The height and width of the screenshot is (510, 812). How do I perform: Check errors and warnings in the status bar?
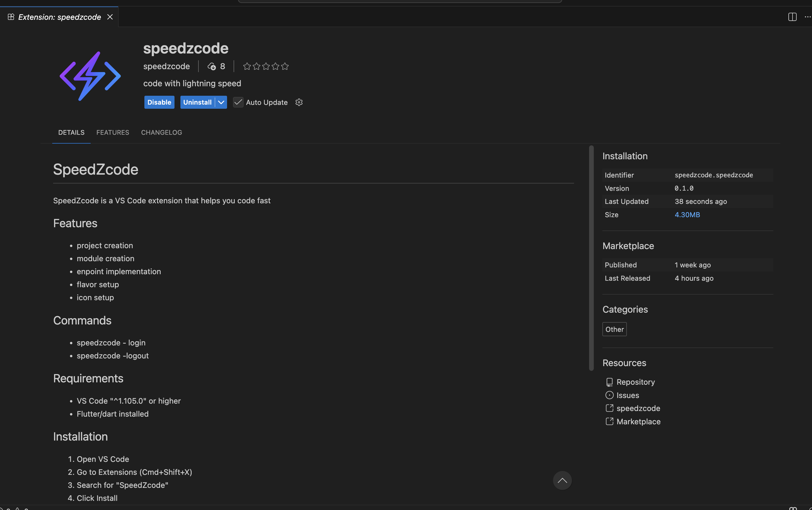point(15,508)
